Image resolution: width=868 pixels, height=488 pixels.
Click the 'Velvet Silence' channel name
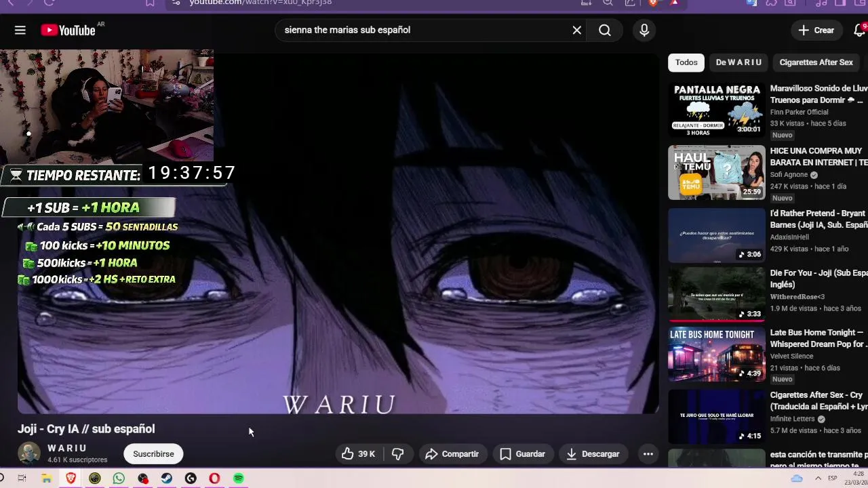point(791,357)
